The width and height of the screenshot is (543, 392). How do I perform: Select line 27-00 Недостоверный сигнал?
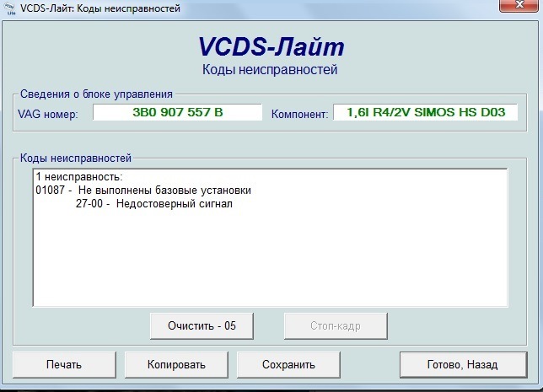[x=154, y=204]
